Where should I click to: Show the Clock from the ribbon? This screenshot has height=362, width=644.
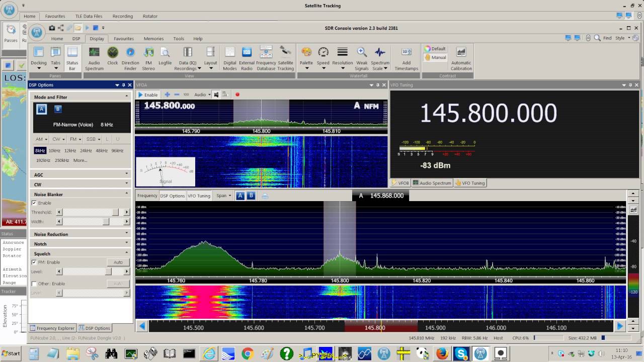coord(113,56)
